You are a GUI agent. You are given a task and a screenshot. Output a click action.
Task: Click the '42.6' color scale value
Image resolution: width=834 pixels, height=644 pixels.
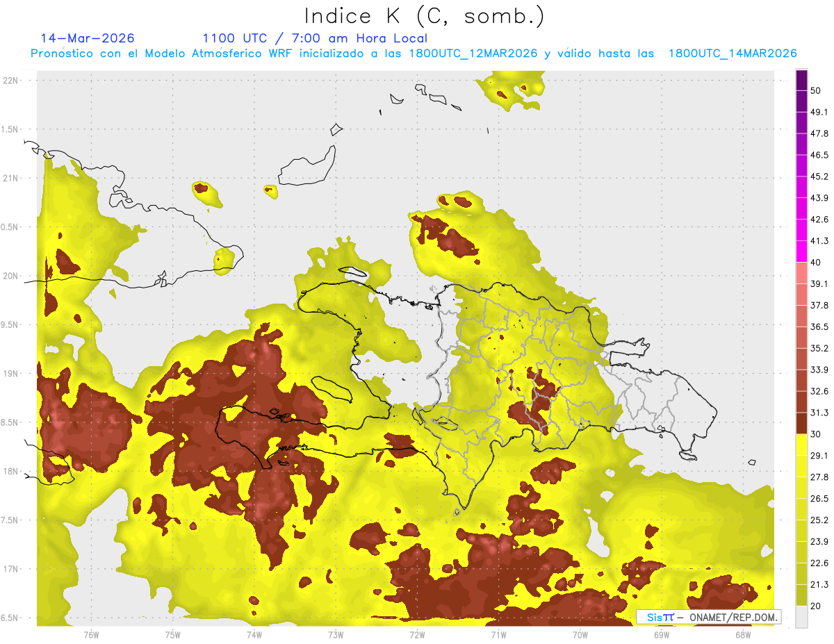[819, 220]
